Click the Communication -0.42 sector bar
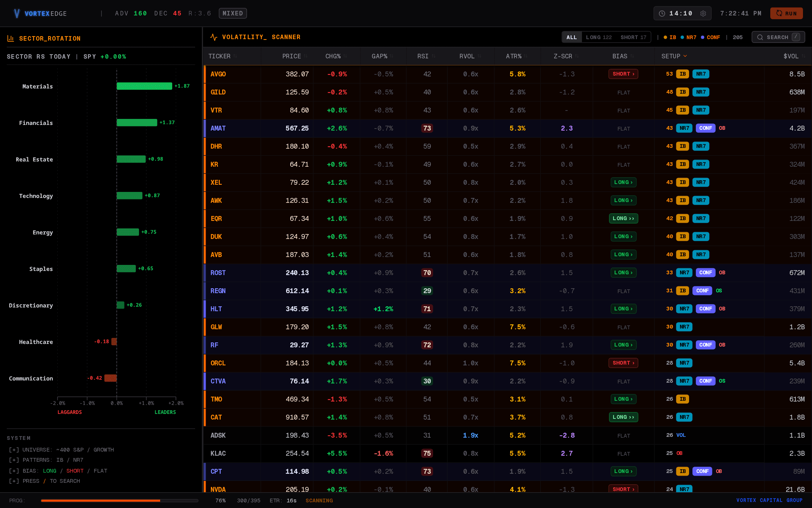Viewport: 812px width, 508px height. tap(111, 378)
